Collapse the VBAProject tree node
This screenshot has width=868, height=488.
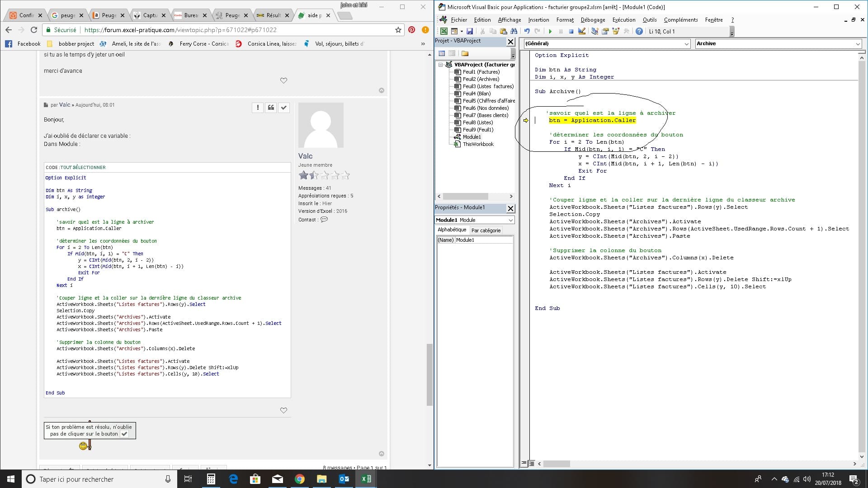440,65
